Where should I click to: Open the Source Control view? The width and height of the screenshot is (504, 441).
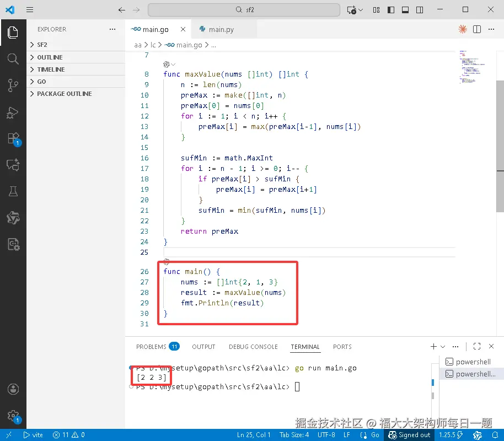coord(13,85)
